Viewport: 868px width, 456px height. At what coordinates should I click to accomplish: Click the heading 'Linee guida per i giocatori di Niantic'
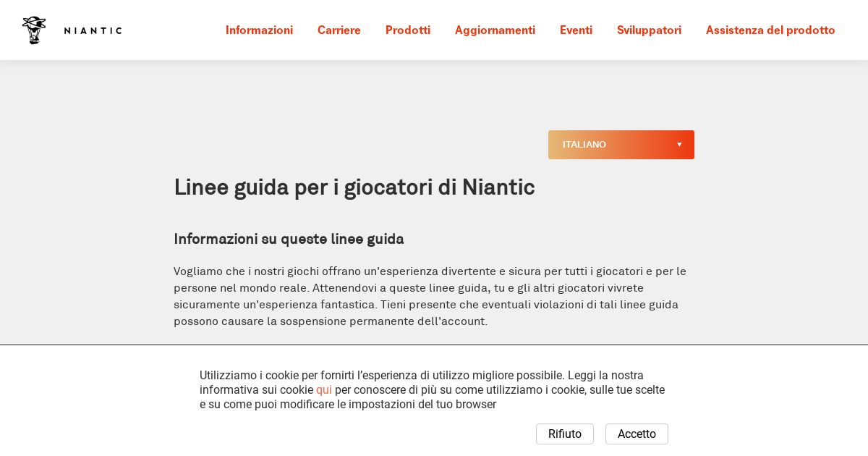pyautogui.click(x=354, y=187)
